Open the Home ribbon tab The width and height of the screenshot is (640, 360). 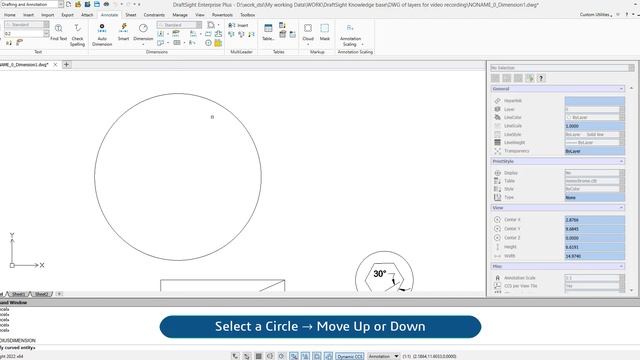[x=10, y=15]
